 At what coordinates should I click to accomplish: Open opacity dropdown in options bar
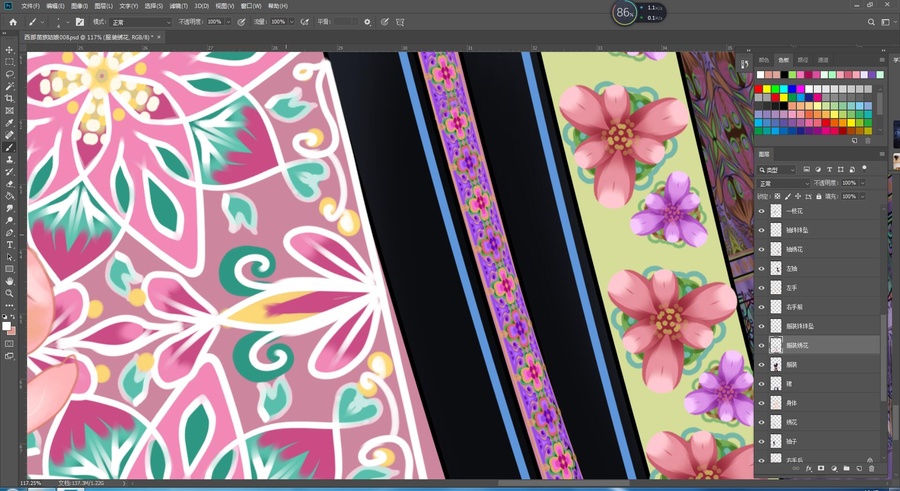pyautogui.click(x=228, y=22)
